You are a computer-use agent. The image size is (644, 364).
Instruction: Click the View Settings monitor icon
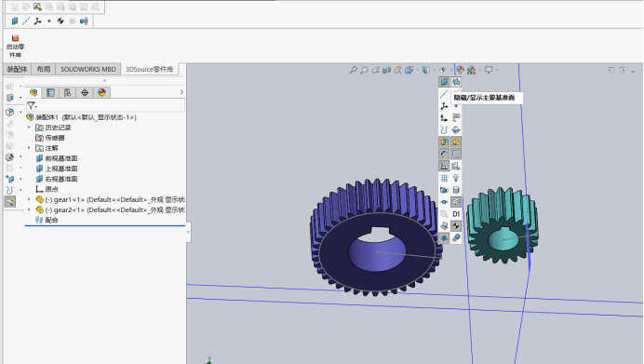point(489,70)
